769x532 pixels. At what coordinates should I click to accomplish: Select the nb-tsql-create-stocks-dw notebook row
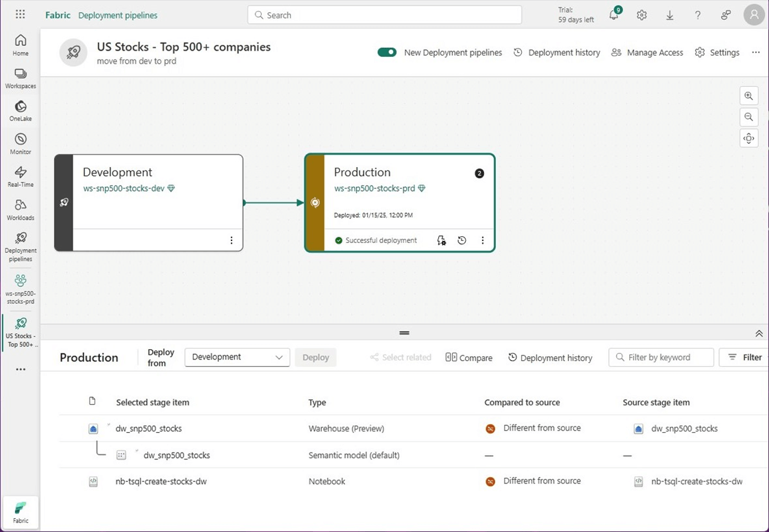click(162, 481)
